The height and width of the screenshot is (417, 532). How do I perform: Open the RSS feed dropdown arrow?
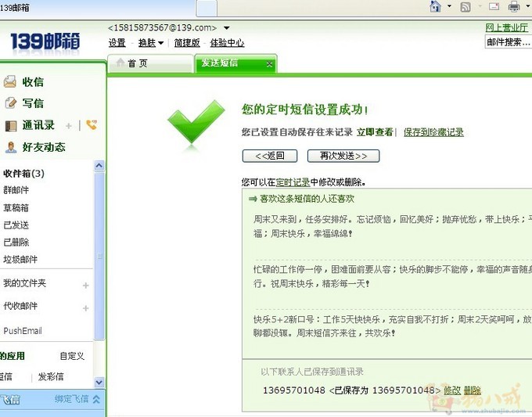coord(480,6)
